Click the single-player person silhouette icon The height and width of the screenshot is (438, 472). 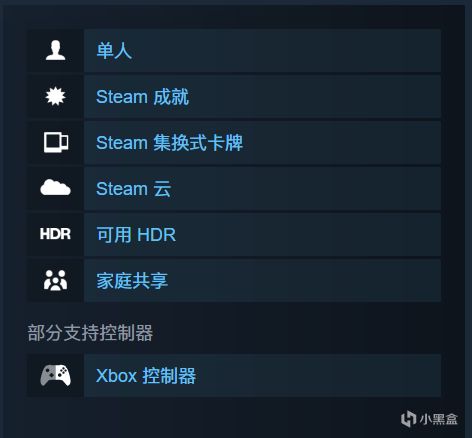coord(55,50)
